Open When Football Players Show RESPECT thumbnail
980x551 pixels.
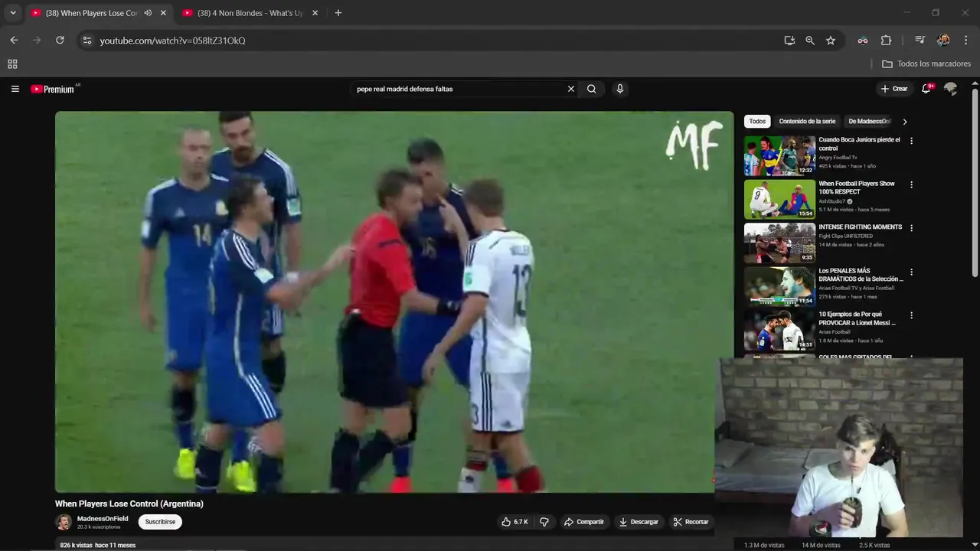[x=779, y=199]
